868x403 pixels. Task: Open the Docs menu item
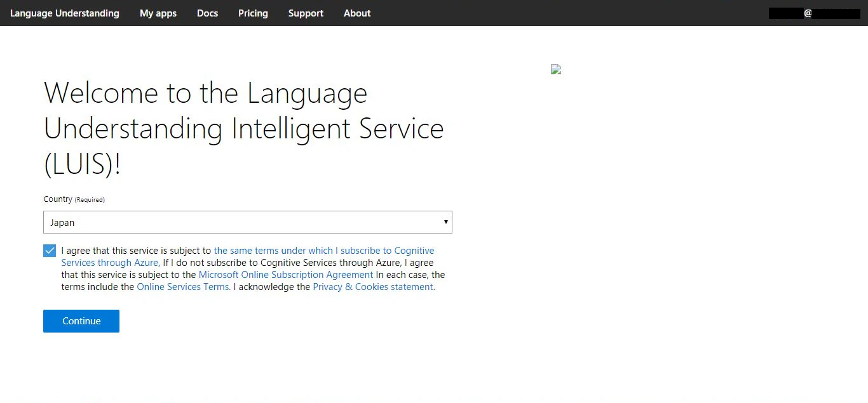[x=207, y=13]
